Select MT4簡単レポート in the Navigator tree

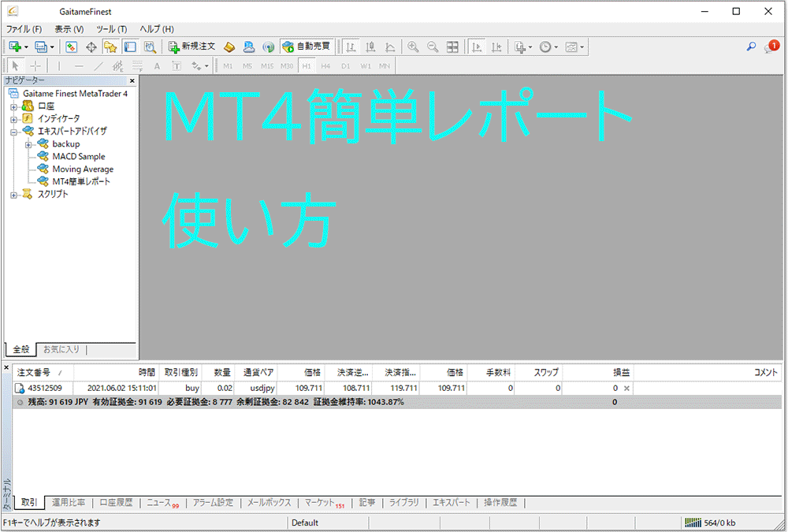coord(81,181)
